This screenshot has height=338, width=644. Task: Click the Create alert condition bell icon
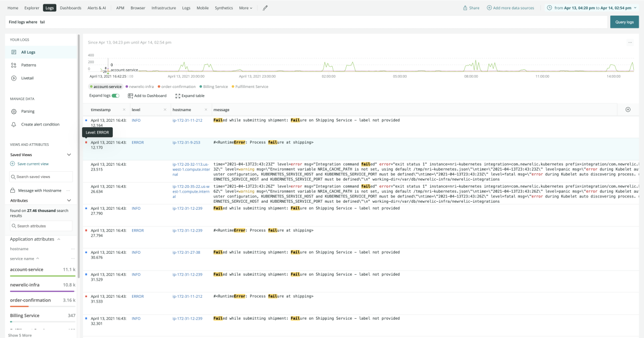pos(14,124)
